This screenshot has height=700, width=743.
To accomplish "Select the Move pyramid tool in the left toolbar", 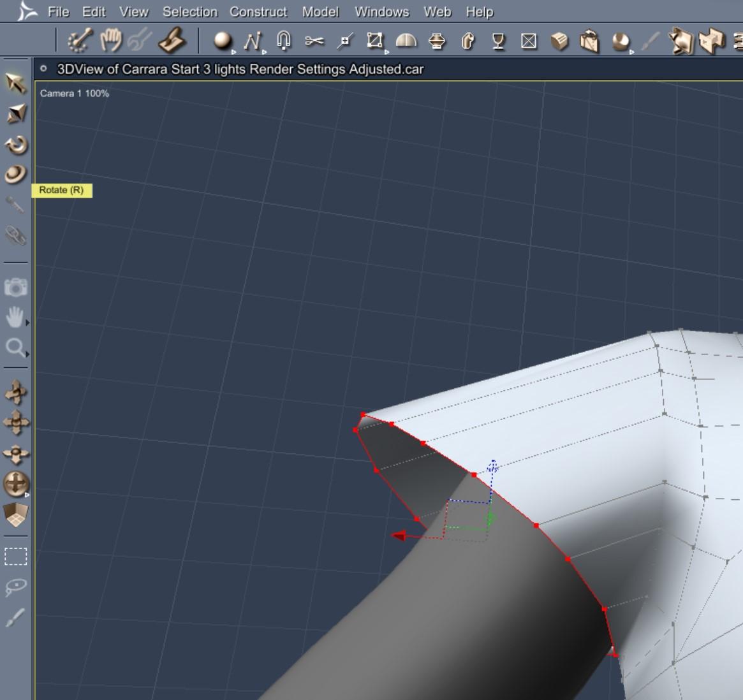I will click(x=16, y=113).
